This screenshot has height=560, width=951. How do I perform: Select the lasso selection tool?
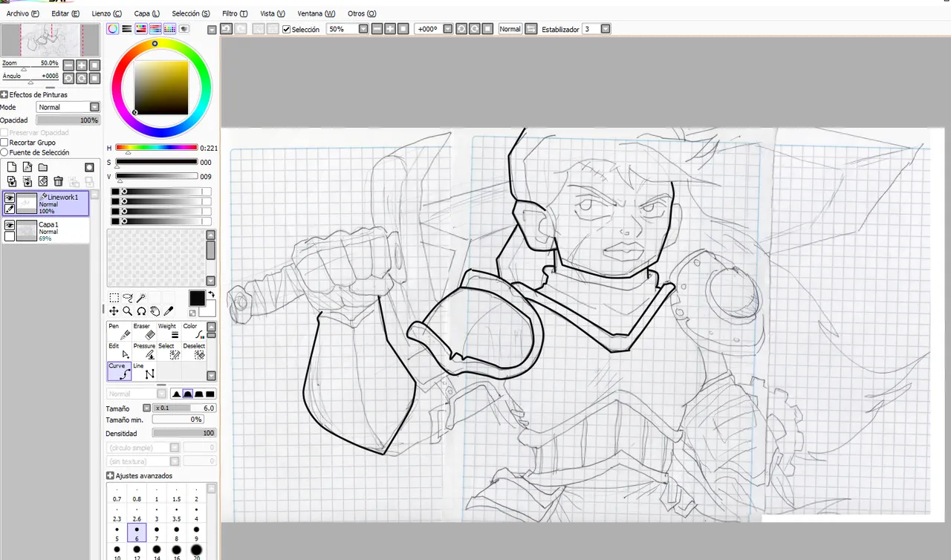[127, 298]
